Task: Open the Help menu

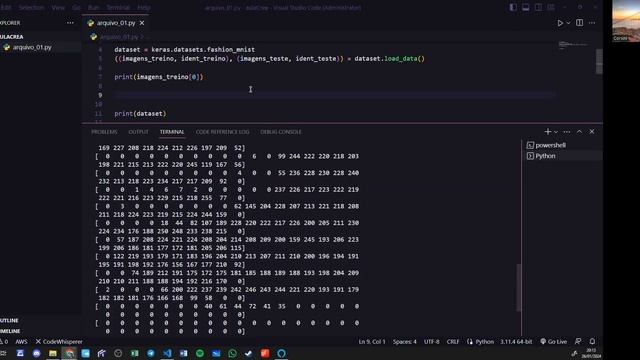Action: click(144, 7)
